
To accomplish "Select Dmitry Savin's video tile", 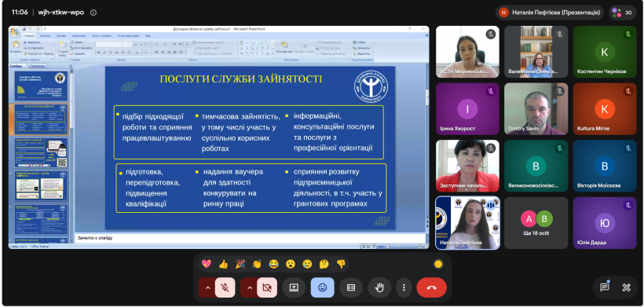I will point(536,109).
